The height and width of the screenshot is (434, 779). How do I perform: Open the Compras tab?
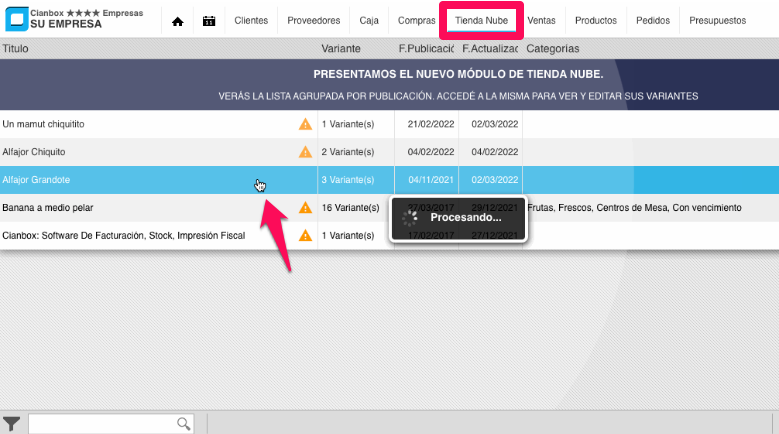pyautogui.click(x=416, y=20)
